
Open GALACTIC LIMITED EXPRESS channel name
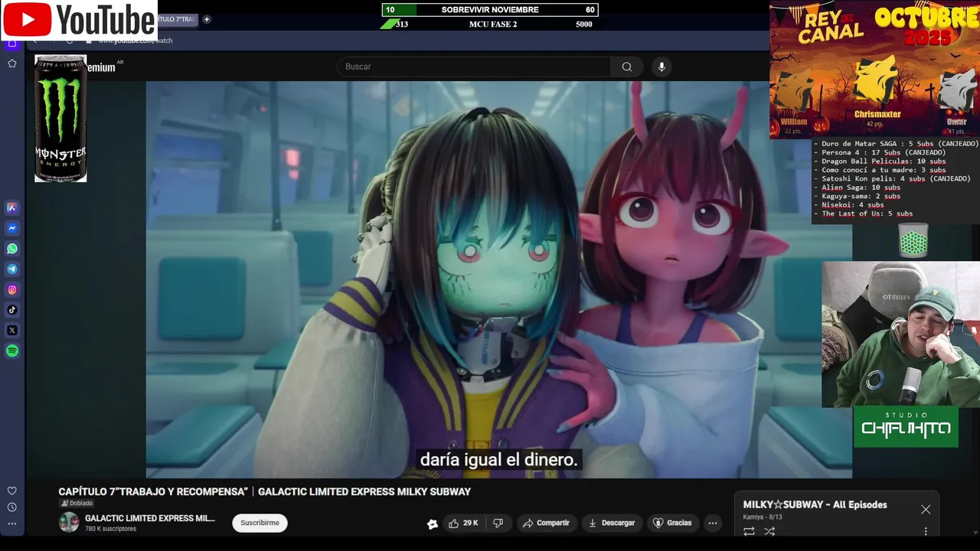point(150,518)
